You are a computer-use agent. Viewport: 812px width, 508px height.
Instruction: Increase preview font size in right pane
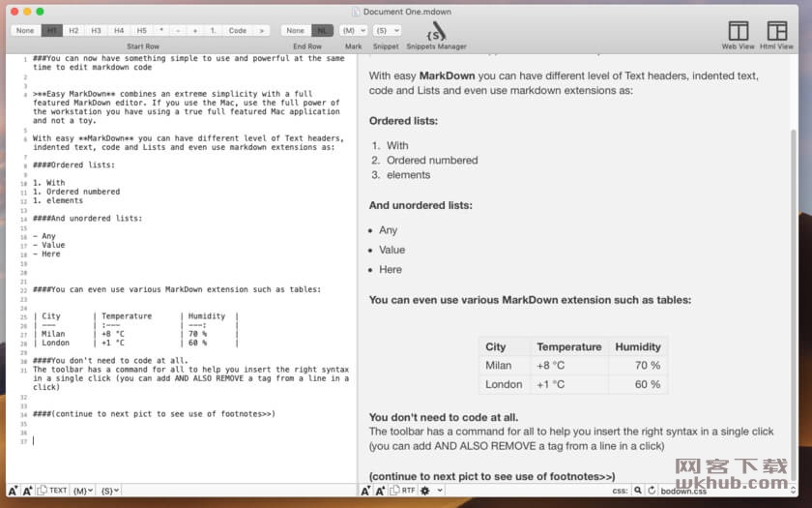click(x=380, y=491)
